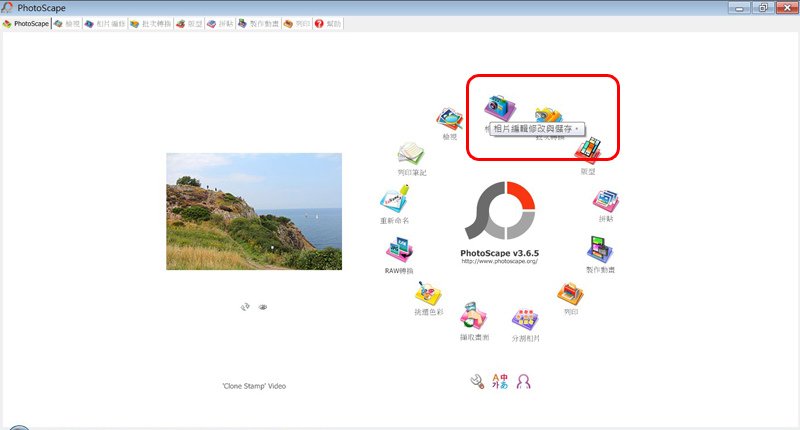Image resolution: width=800 pixels, height=430 pixels.
Task: Switch to the 檢視 tab in the top bar
Action: click(x=67, y=23)
